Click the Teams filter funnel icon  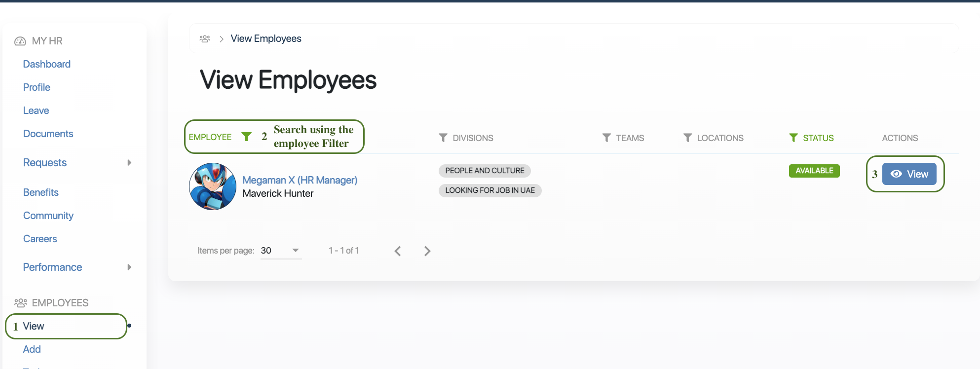[x=606, y=138]
